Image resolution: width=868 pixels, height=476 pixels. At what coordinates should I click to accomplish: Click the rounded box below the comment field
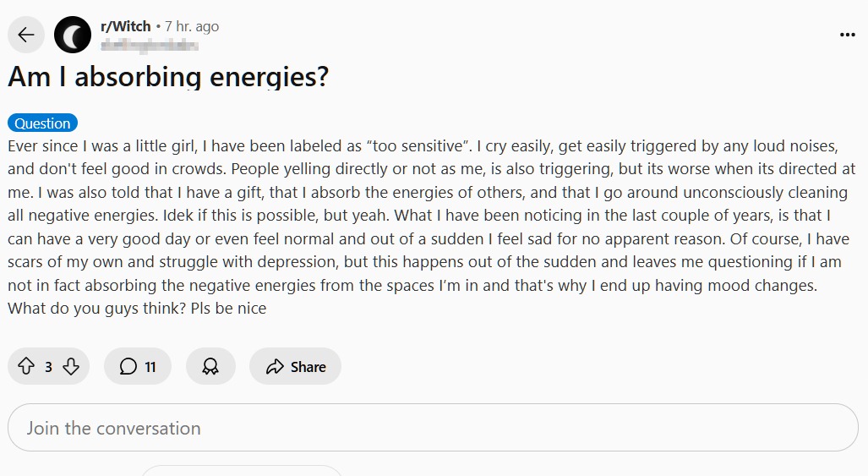(241, 470)
